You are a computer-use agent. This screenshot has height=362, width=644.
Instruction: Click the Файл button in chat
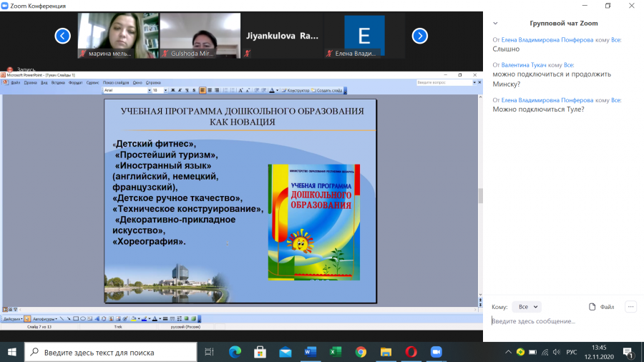pyautogui.click(x=602, y=307)
